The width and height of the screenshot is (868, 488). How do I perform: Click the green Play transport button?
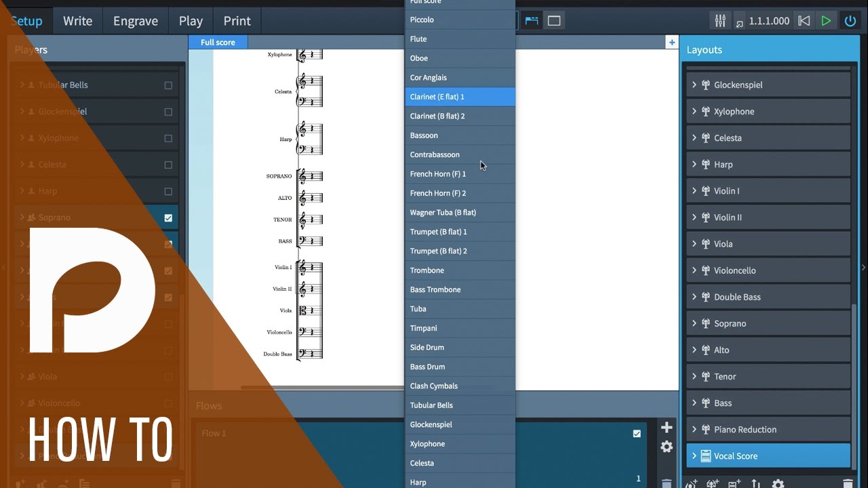[826, 21]
